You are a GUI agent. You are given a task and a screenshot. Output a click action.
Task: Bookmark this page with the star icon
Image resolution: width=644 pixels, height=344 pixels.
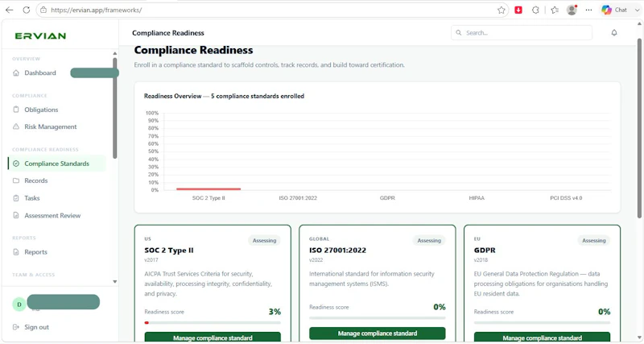501,10
